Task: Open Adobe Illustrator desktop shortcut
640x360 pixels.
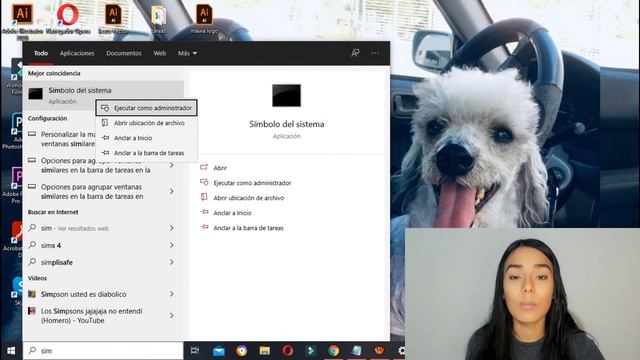Action: tap(22, 16)
